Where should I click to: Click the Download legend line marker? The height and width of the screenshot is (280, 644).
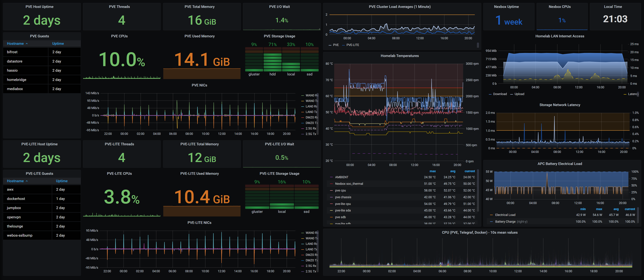(490, 94)
